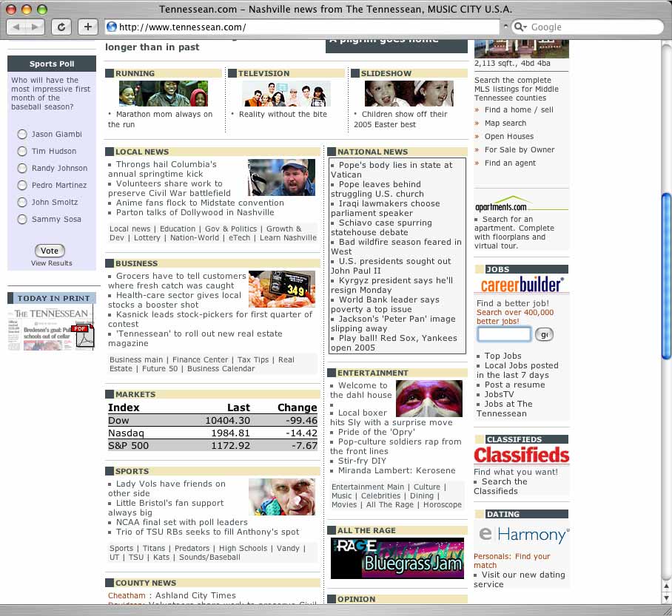The height and width of the screenshot is (616, 672).
Task: Open the Rage Bluegrass Jam banner
Action: (x=397, y=558)
